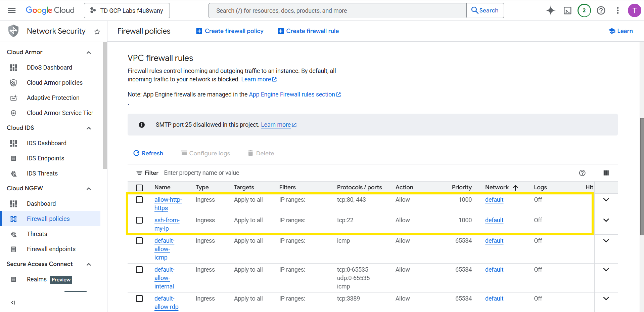
Task: Open the main navigation hamburger menu
Action: tap(12, 10)
